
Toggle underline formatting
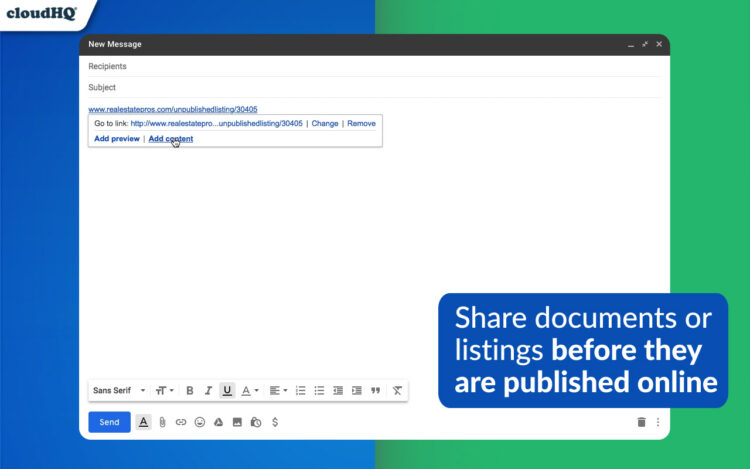227,391
